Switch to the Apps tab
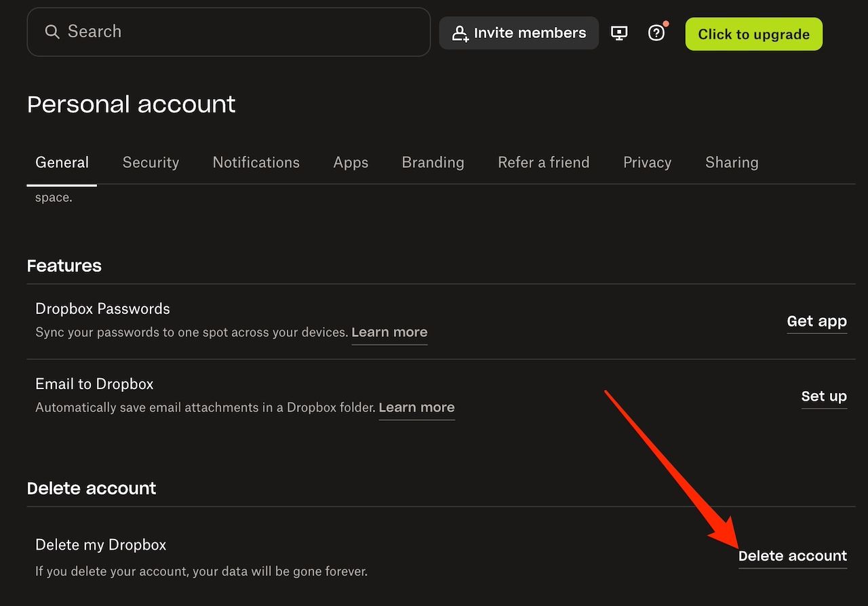Image resolution: width=868 pixels, height=606 pixels. (351, 163)
